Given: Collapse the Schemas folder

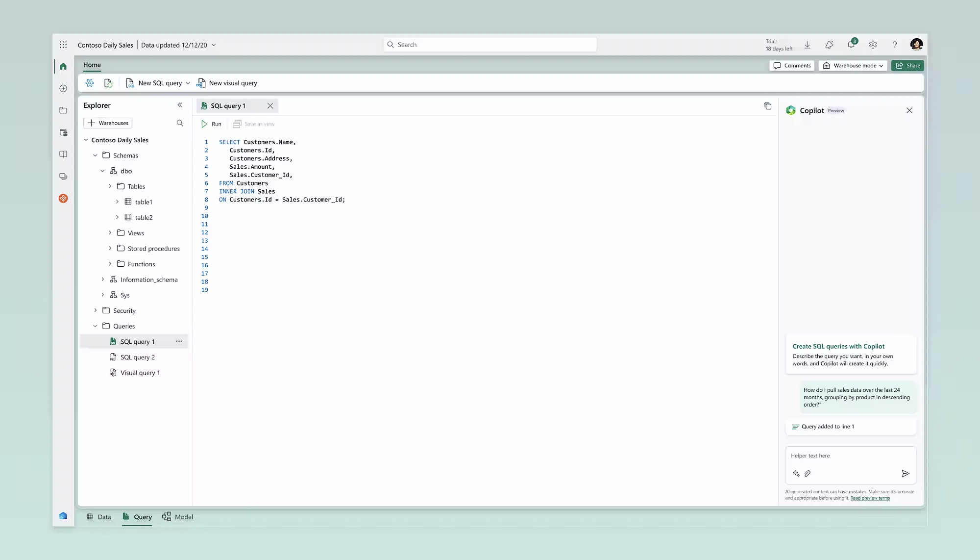Looking at the screenshot, I should pyautogui.click(x=95, y=155).
